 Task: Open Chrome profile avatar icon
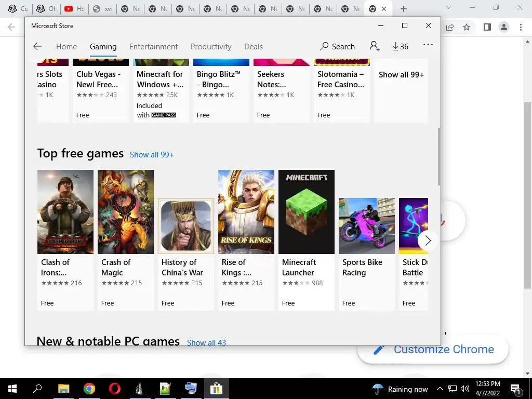coord(504,27)
